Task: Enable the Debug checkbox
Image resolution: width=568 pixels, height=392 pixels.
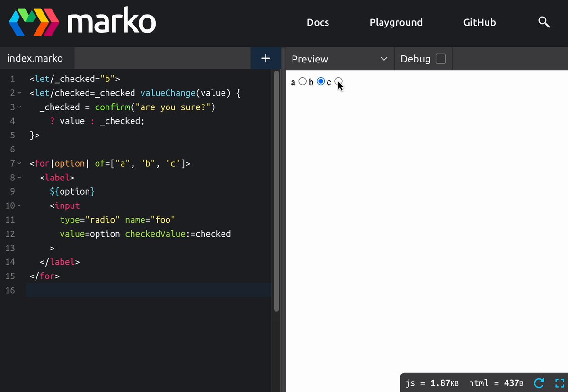Action: 441,59
